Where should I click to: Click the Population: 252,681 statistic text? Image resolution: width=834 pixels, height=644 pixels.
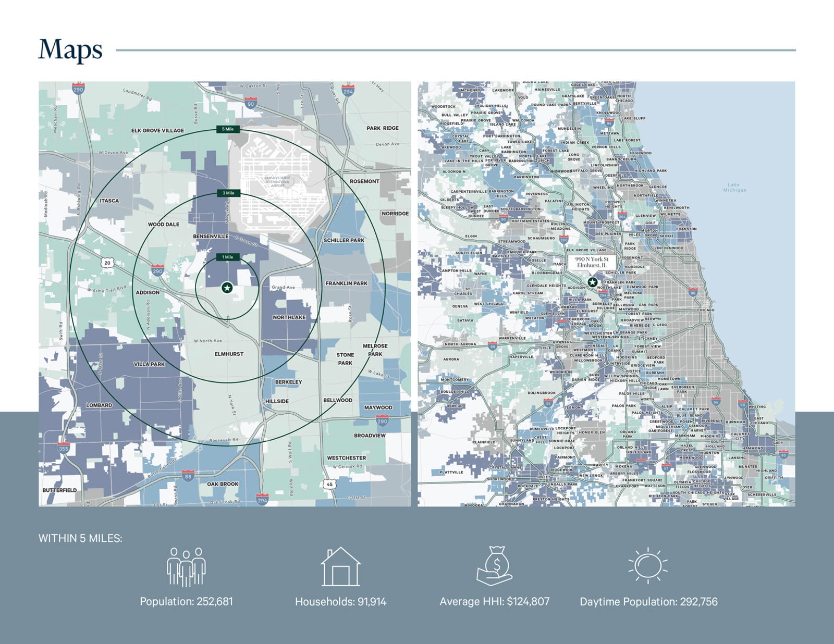pyautogui.click(x=186, y=602)
